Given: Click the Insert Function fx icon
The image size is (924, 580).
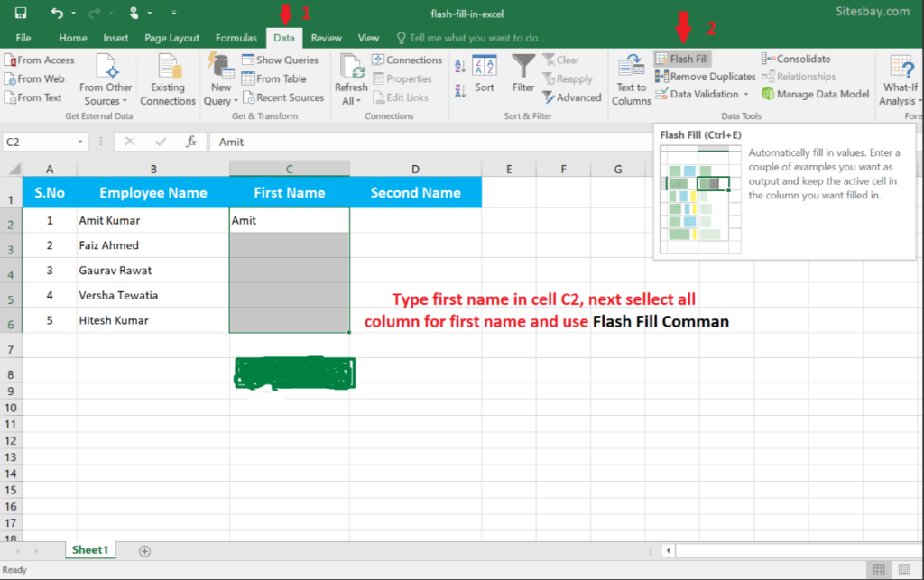Looking at the screenshot, I should [191, 142].
